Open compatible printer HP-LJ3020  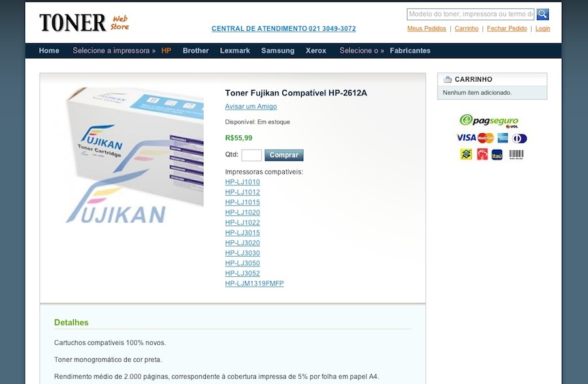coord(242,243)
